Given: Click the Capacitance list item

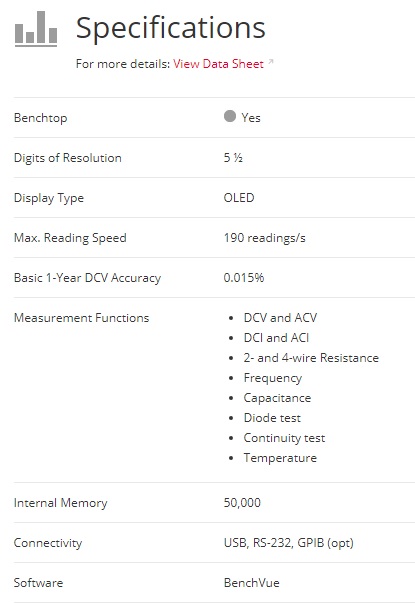Looking at the screenshot, I should click(277, 398).
